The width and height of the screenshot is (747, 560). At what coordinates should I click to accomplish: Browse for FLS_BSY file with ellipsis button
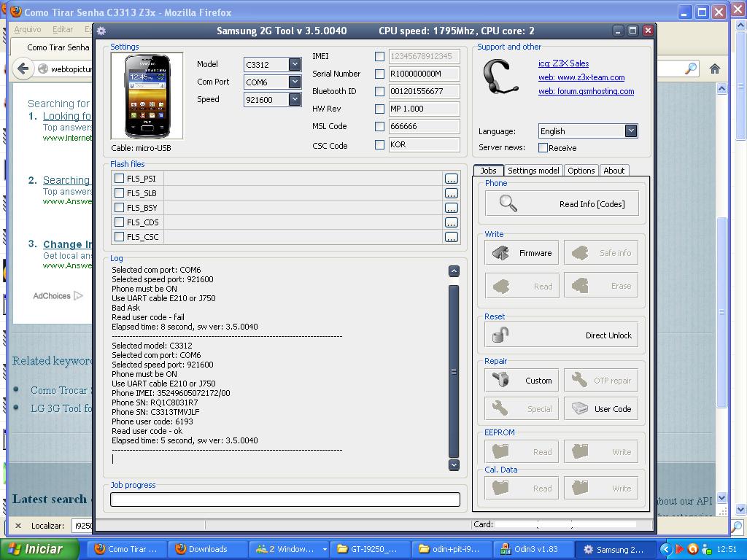pyautogui.click(x=451, y=208)
